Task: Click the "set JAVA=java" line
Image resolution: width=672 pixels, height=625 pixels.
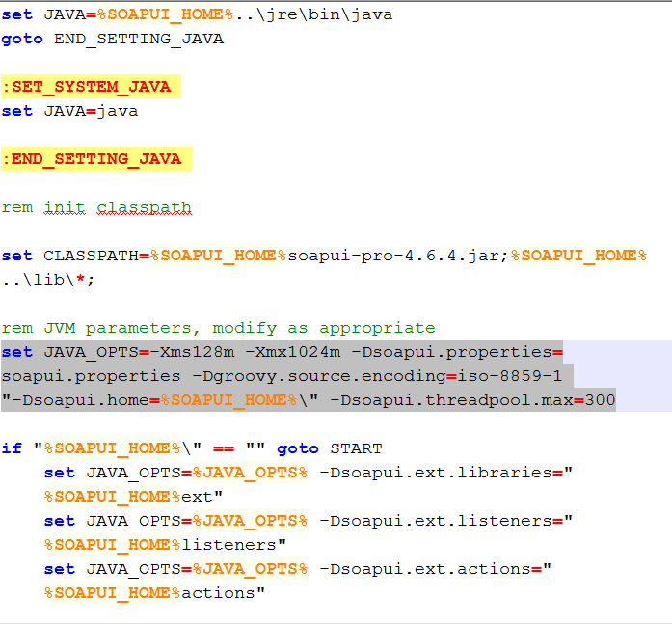Action: pyautogui.click(x=69, y=111)
